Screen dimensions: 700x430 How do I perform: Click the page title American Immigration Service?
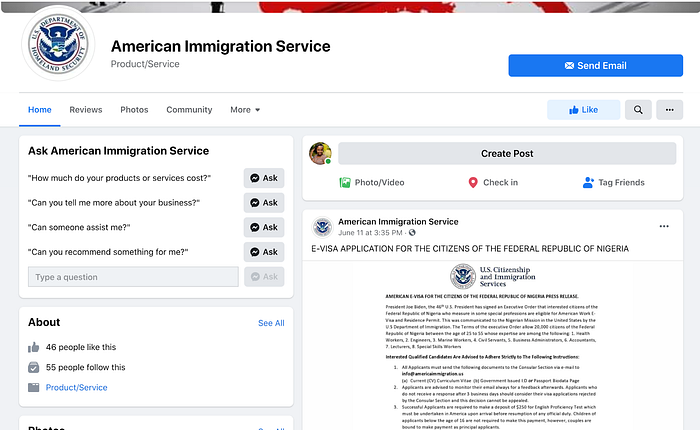pos(221,46)
